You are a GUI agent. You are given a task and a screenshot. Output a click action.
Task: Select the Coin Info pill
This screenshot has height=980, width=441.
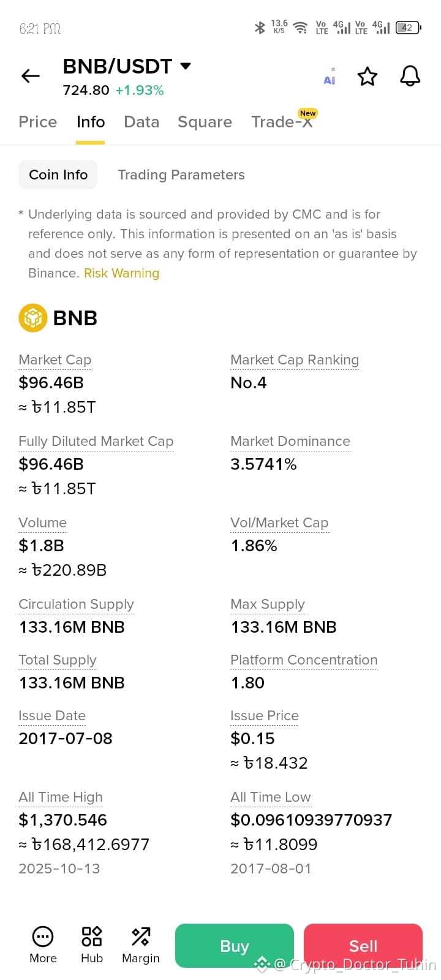pyautogui.click(x=58, y=175)
